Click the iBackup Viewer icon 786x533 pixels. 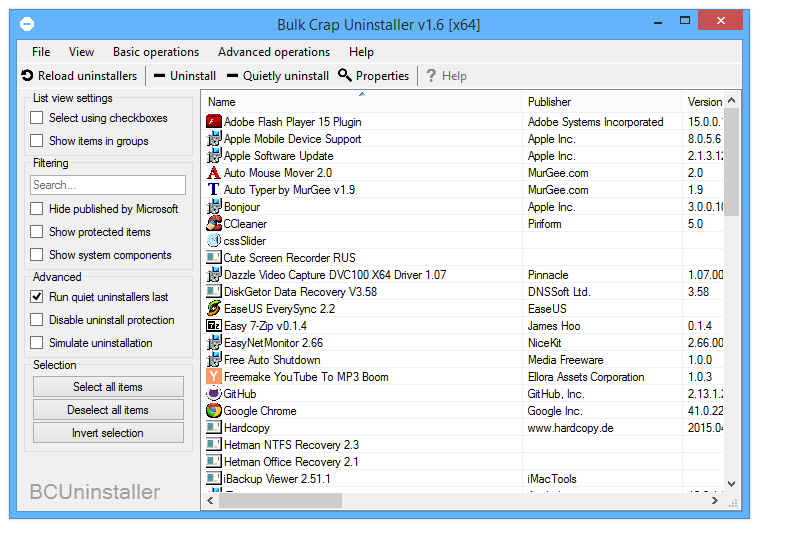(214, 478)
